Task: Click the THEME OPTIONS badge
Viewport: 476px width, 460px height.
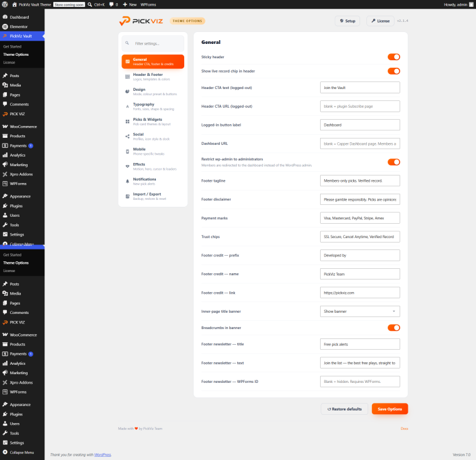Action: point(187,21)
